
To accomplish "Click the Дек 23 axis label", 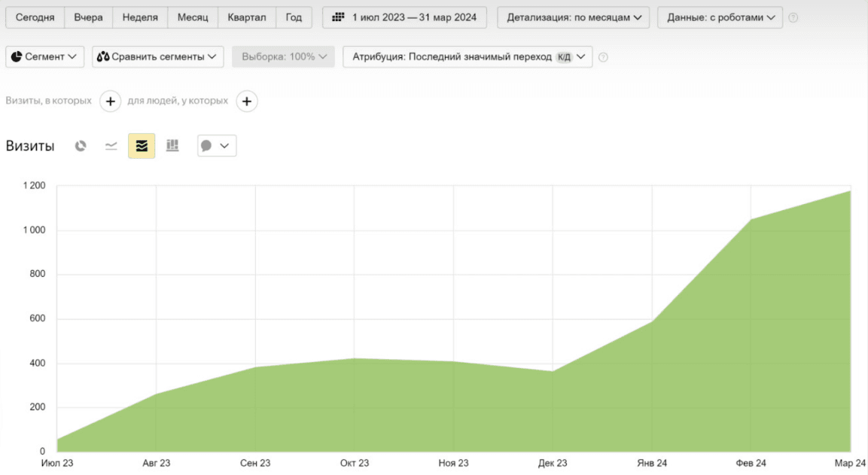I will pos(553,463).
